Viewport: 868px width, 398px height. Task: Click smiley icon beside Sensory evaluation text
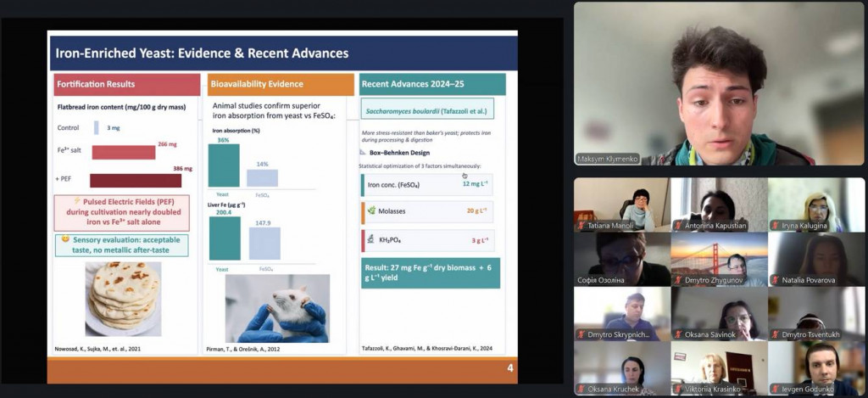point(64,240)
